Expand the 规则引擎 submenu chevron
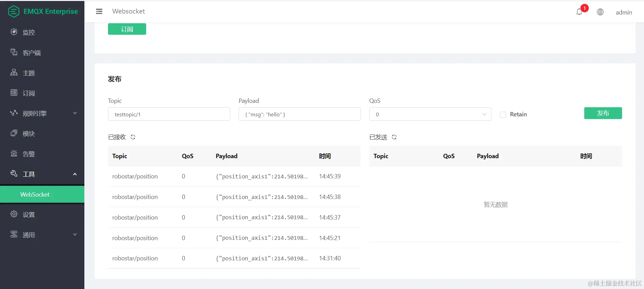This screenshot has width=644, height=289. pyautogui.click(x=75, y=113)
